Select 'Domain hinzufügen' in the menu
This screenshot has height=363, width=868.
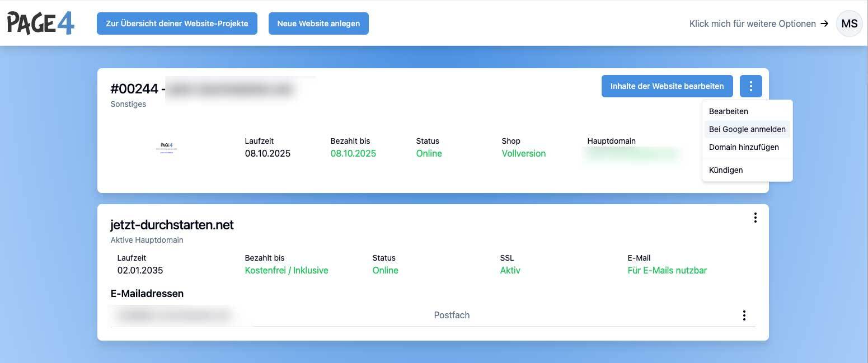[744, 147]
